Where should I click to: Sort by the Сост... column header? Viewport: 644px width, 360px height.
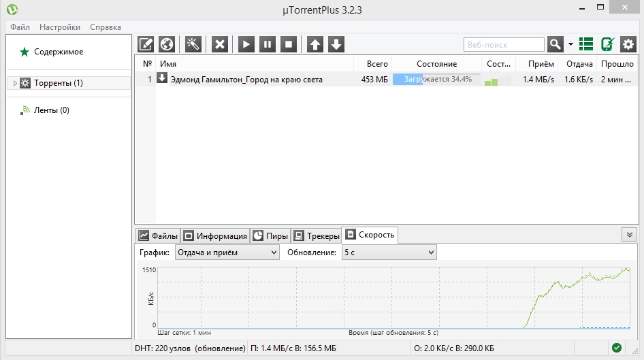click(498, 63)
